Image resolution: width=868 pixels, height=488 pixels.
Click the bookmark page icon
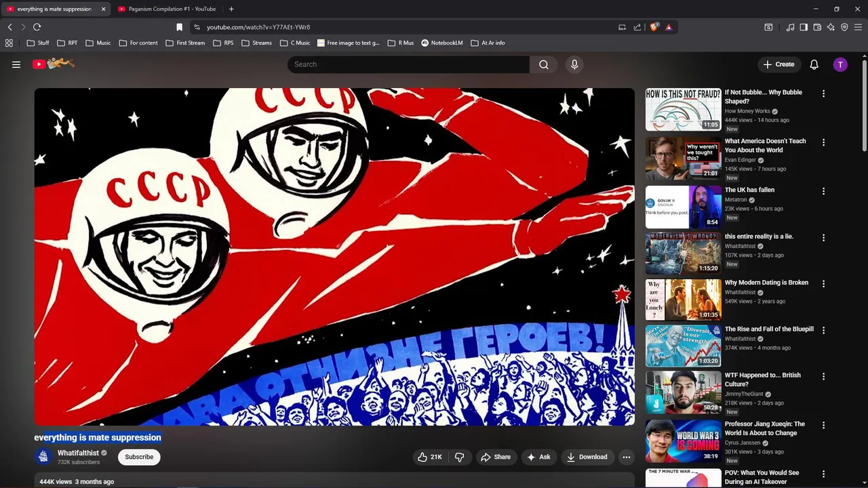click(179, 27)
